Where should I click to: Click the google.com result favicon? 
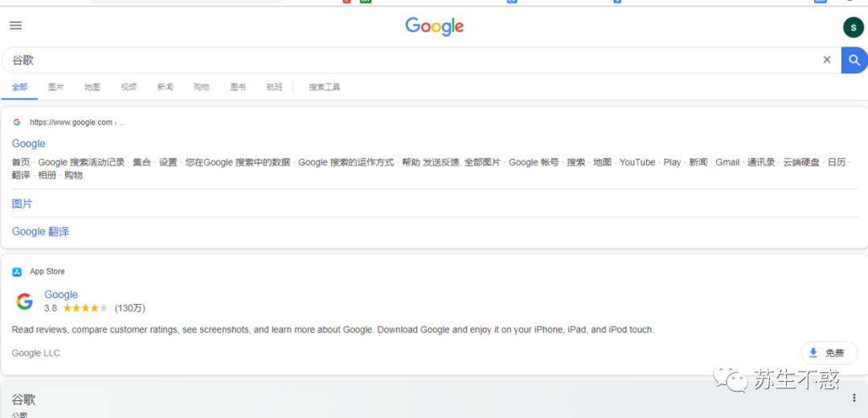[x=17, y=122]
